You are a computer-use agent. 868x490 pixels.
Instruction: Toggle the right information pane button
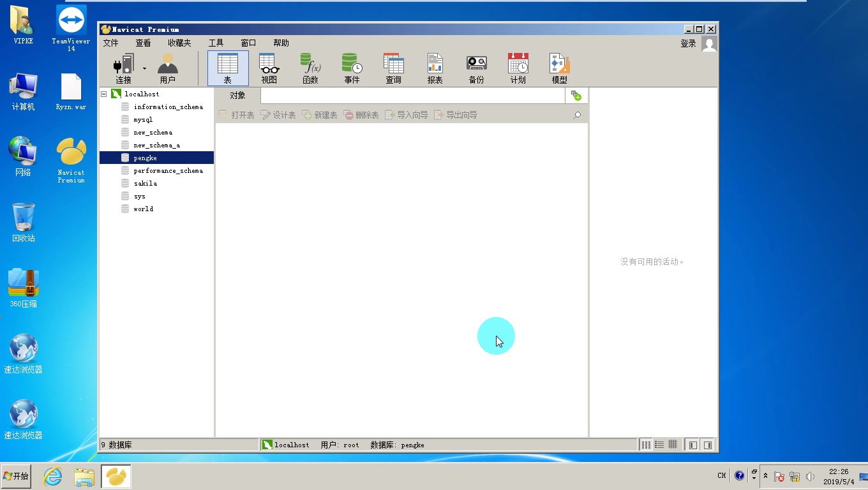pyautogui.click(x=708, y=445)
